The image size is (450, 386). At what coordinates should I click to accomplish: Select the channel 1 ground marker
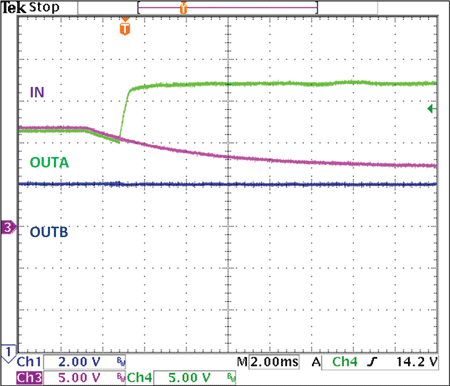click(x=8, y=353)
